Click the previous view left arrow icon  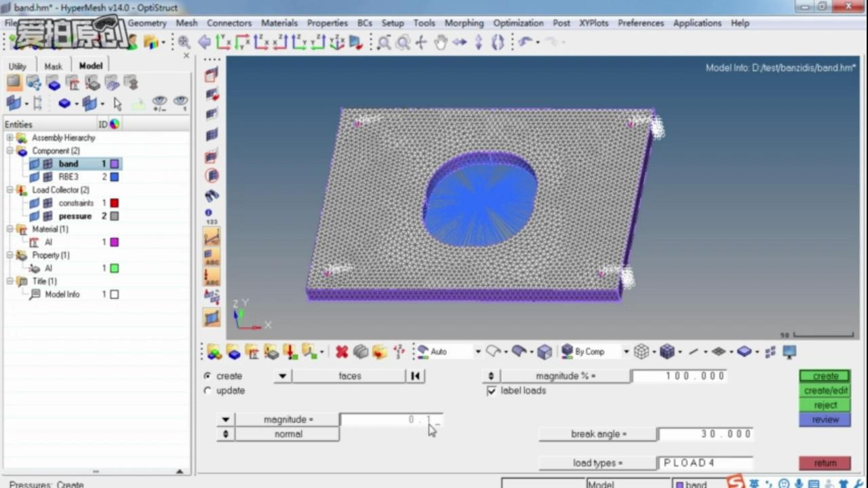(203, 43)
